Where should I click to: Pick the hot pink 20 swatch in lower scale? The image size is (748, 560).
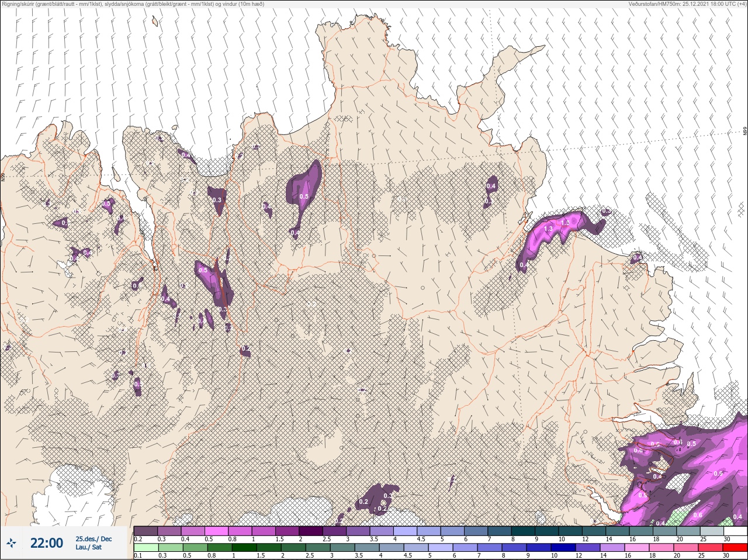coord(685,548)
